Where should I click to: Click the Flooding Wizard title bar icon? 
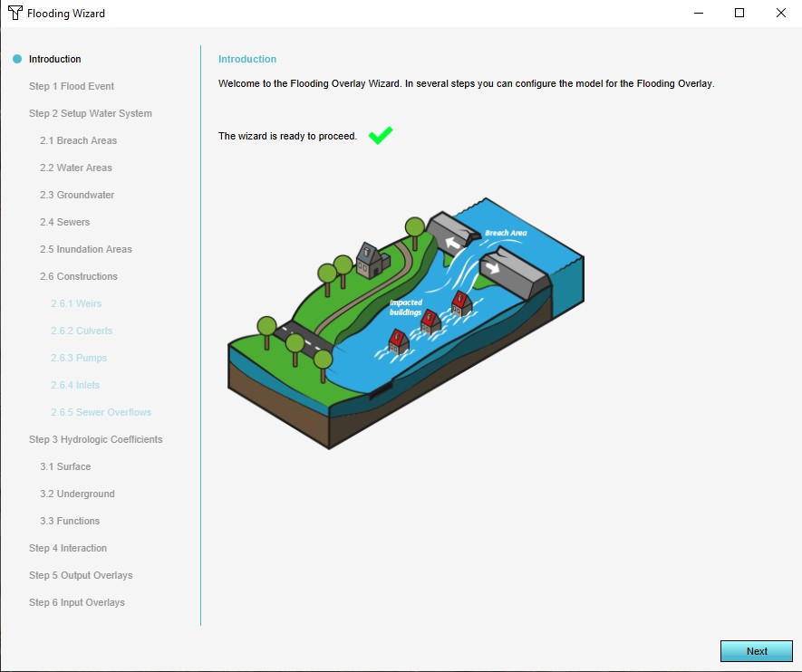pyautogui.click(x=14, y=14)
